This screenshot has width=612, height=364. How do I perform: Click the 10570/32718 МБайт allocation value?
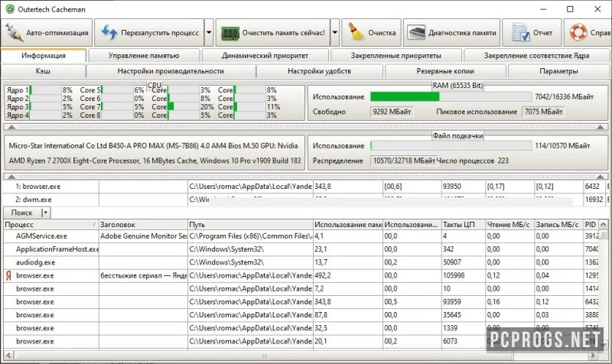pyautogui.click(x=404, y=161)
